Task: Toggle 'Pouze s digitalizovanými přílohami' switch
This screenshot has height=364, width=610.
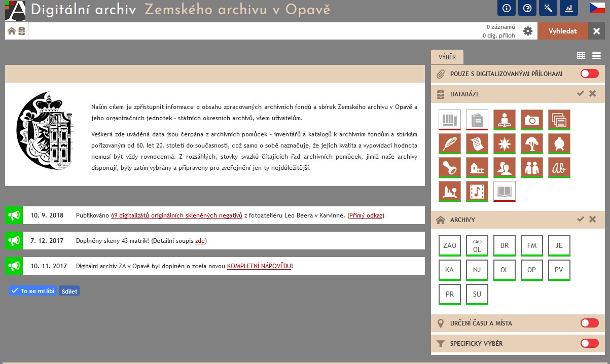Action: click(x=590, y=74)
